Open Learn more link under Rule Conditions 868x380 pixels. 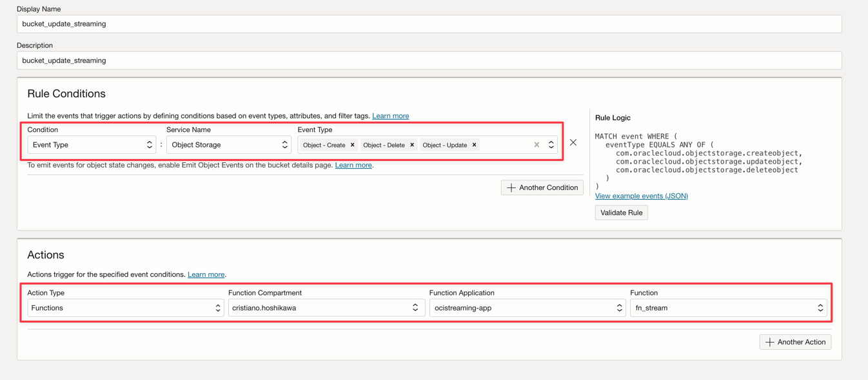click(x=391, y=116)
